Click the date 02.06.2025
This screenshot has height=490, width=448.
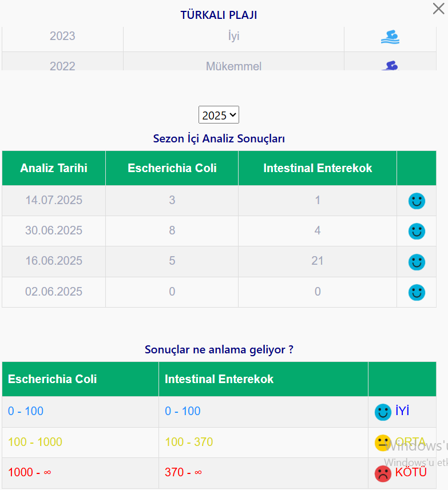coord(54,292)
